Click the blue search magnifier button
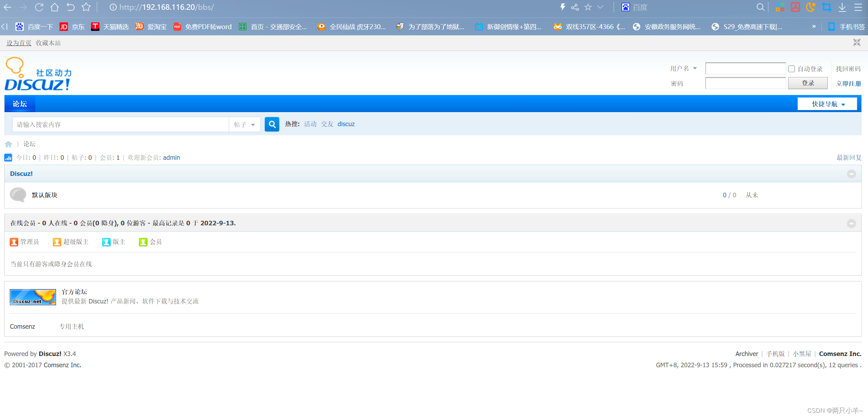Screen dimensions: 868x417 coord(272,124)
